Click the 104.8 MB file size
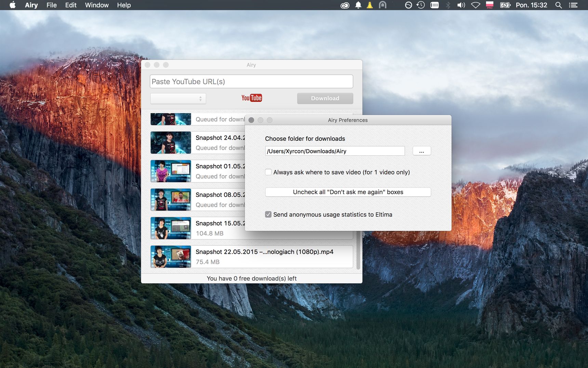 click(210, 233)
